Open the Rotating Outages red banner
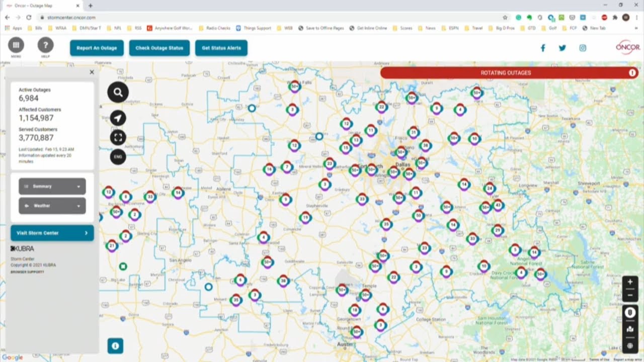The image size is (644, 362). 509,73
